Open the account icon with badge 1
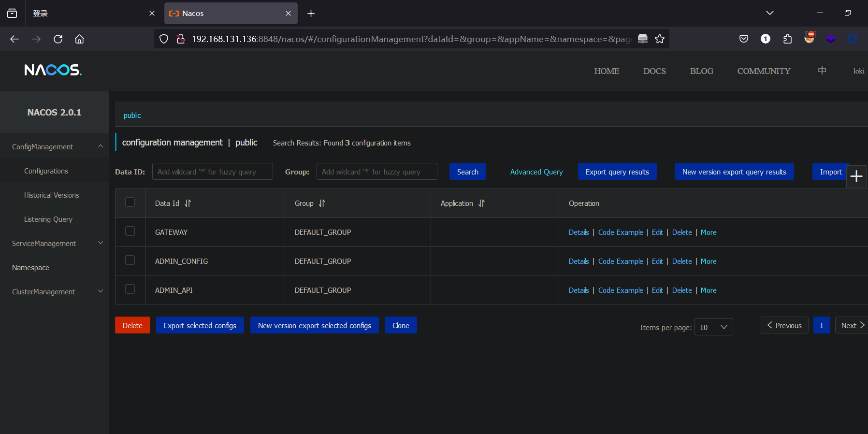 [x=766, y=39]
